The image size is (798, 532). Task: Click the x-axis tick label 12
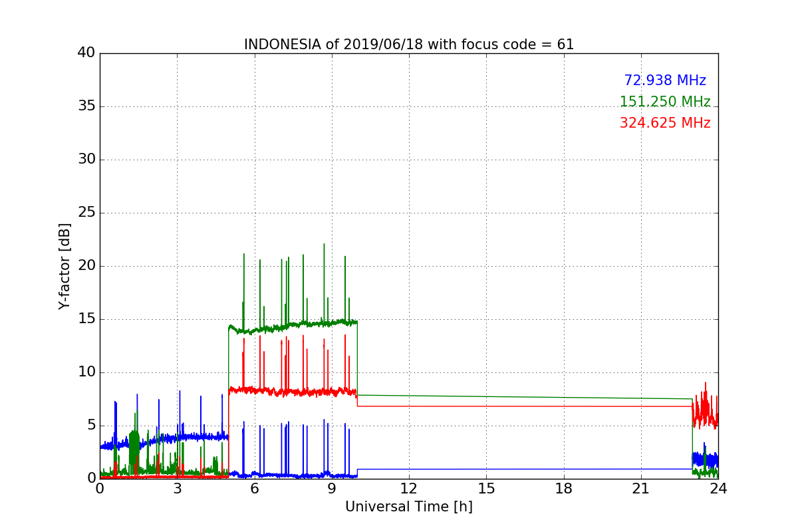tap(409, 489)
